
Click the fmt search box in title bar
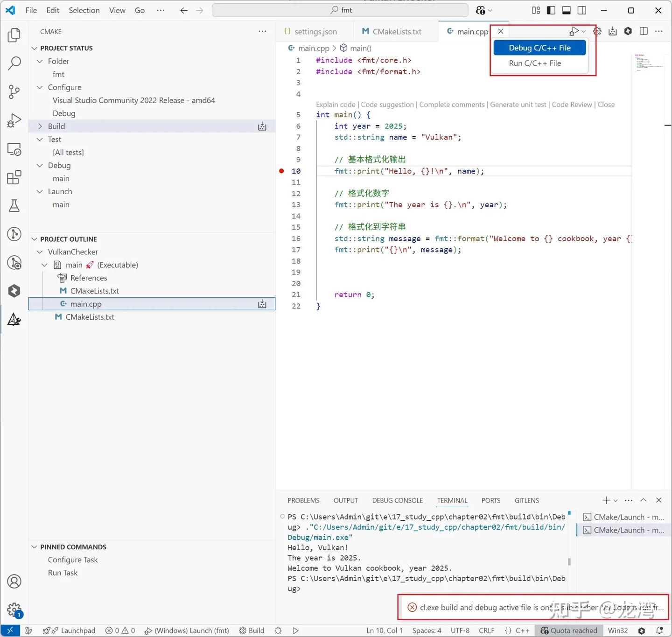340,10
